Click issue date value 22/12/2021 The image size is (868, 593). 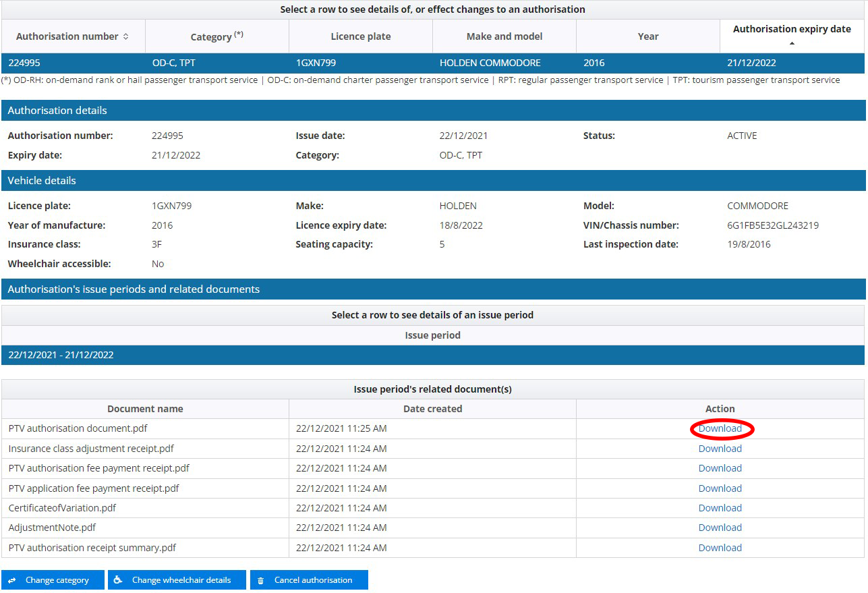point(463,136)
